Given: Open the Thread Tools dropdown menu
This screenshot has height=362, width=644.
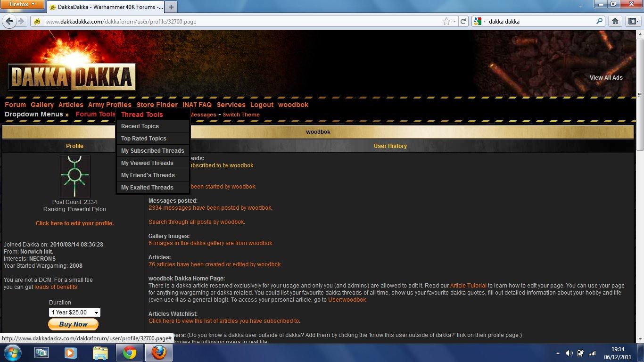Looking at the screenshot, I should pos(142,115).
